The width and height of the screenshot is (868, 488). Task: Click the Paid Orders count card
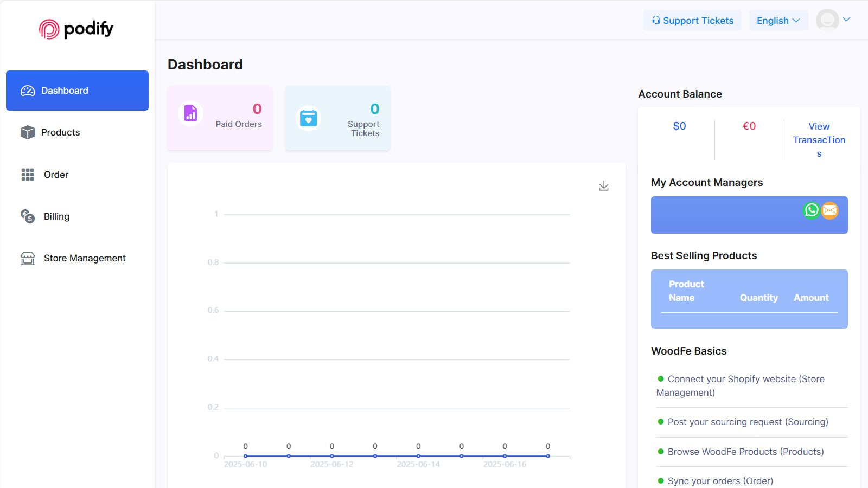click(220, 118)
